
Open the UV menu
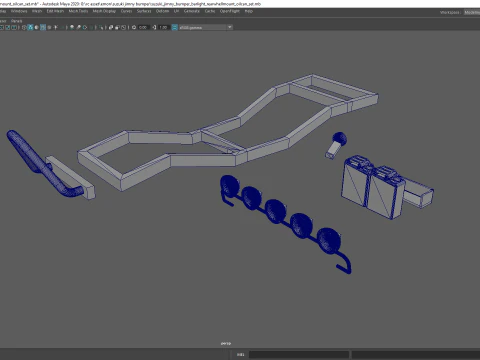click(x=176, y=11)
